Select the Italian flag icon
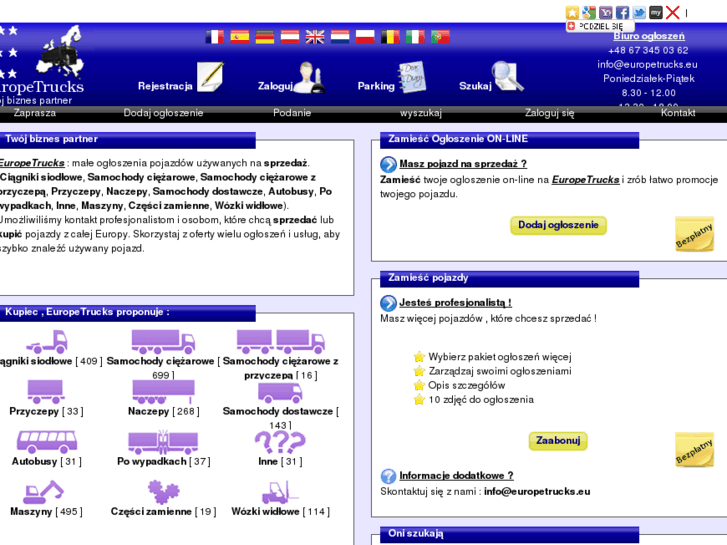This screenshot has width=727, height=545. pos(415,37)
